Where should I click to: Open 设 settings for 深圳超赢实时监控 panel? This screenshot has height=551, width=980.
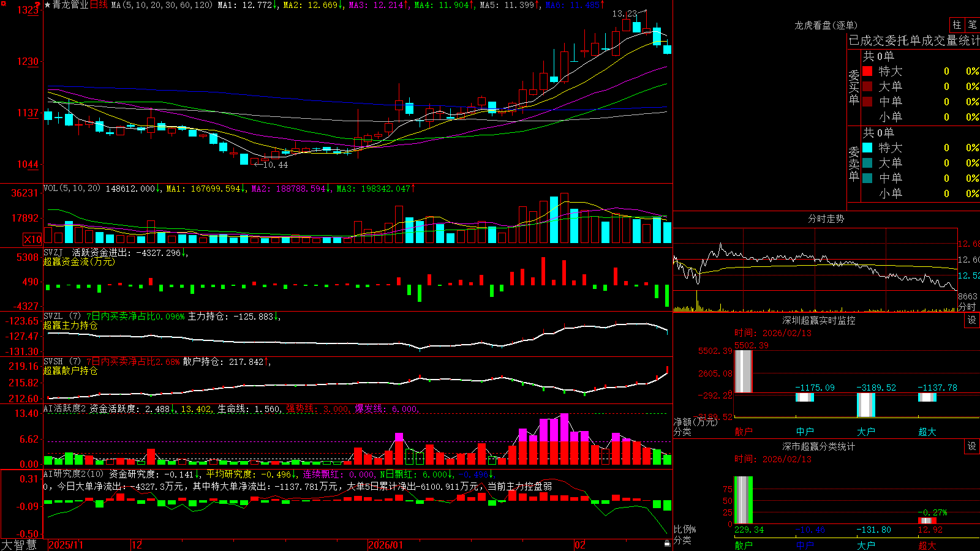click(972, 320)
